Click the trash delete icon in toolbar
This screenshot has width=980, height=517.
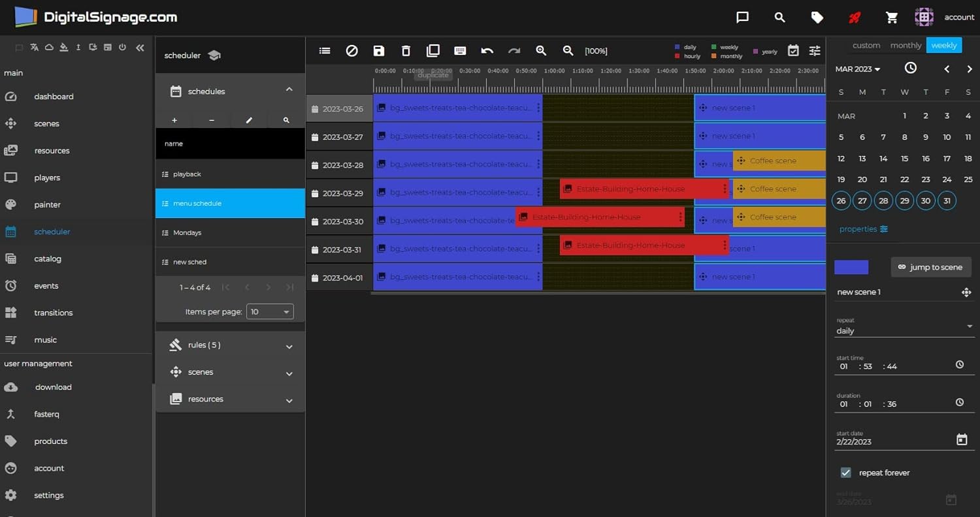coord(406,51)
